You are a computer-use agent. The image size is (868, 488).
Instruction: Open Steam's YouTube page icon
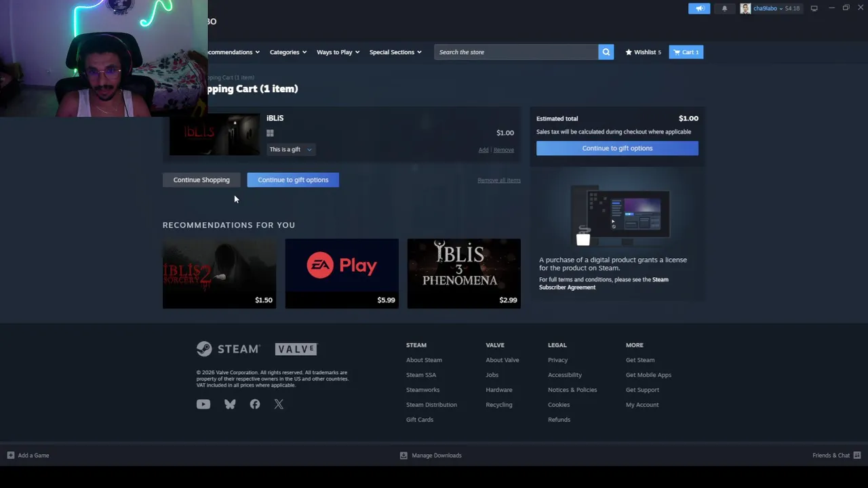(203, 405)
